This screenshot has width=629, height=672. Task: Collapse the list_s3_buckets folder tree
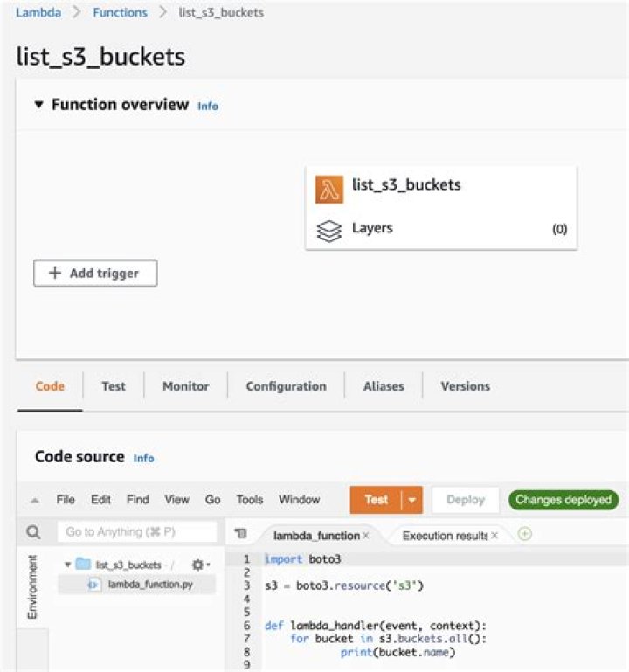pos(67,565)
